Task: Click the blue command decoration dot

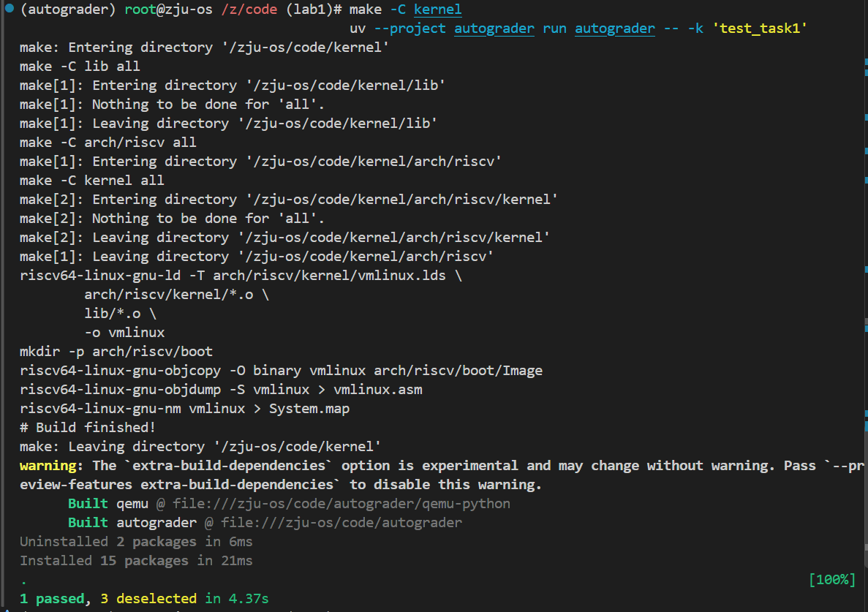Action: 10,8
